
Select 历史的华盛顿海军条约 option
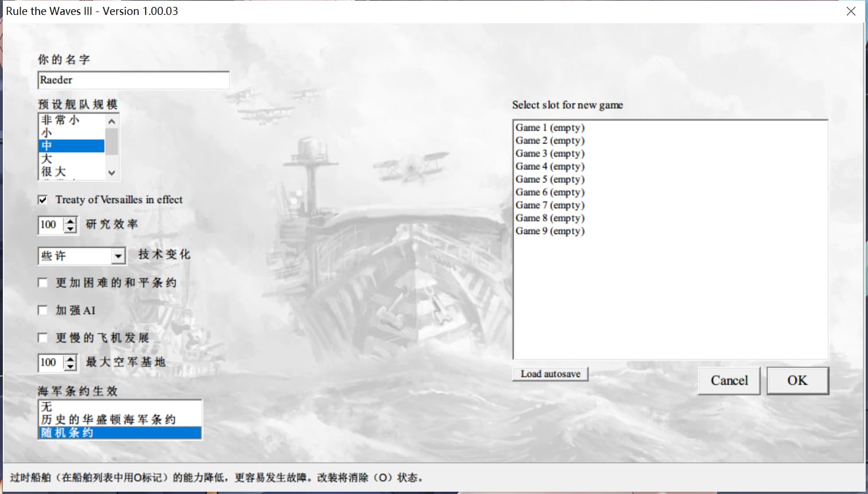pos(120,419)
